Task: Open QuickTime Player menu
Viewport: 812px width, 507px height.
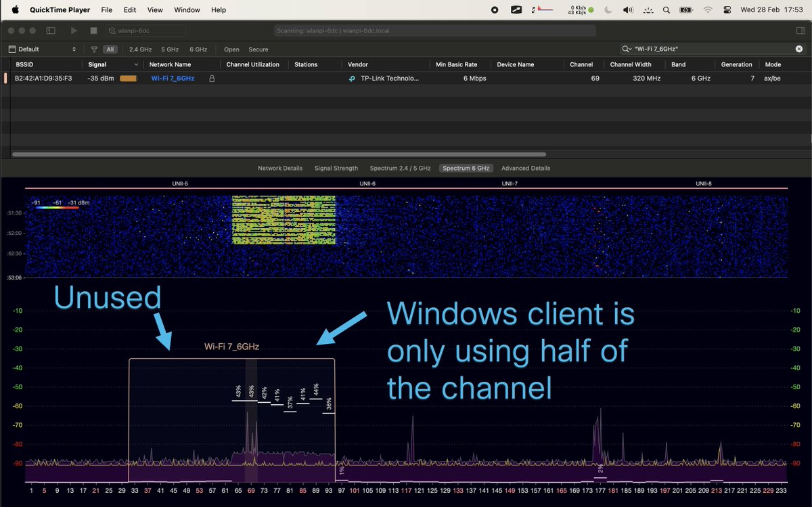Action: pyautogui.click(x=60, y=10)
